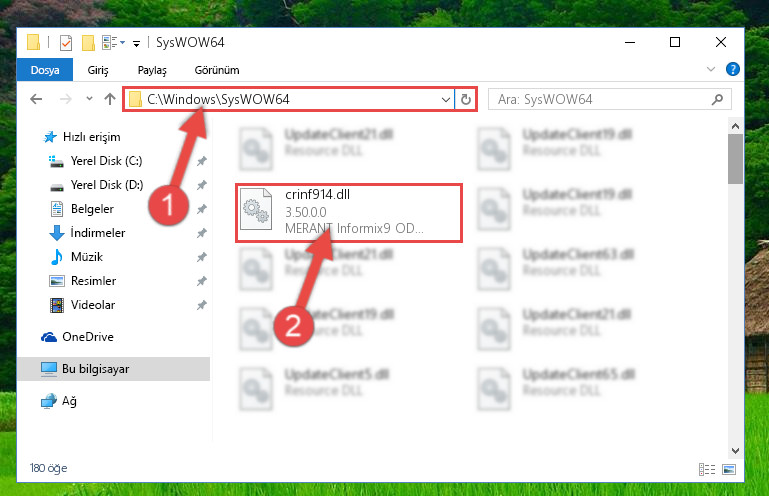This screenshot has height=496, width=769.
Task: Open the quick access toolbar customize arrow
Action: [136, 44]
